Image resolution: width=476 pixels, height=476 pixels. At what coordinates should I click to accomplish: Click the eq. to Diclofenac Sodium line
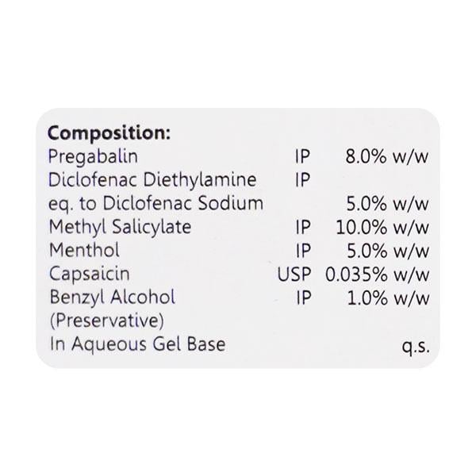pyautogui.click(x=155, y=203)
